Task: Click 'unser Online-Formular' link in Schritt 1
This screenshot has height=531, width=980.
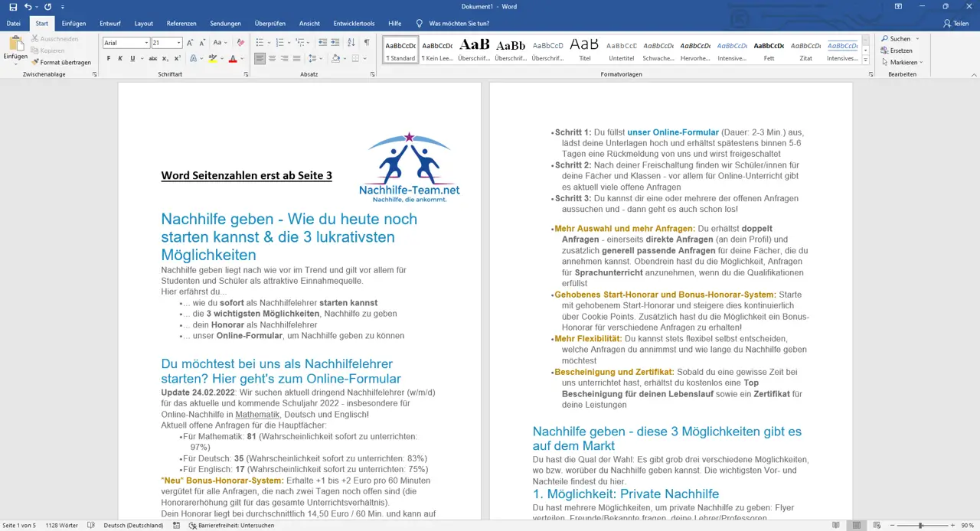Action: [673, 132]
